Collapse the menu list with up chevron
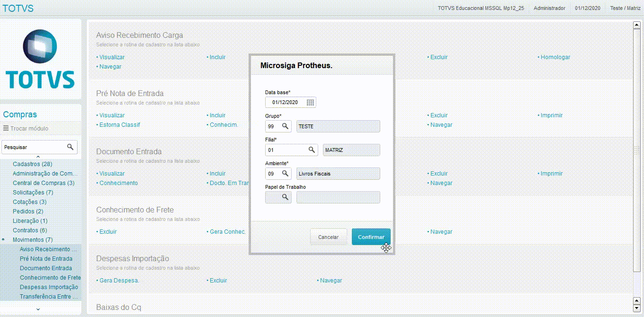 tap(38, 157)
